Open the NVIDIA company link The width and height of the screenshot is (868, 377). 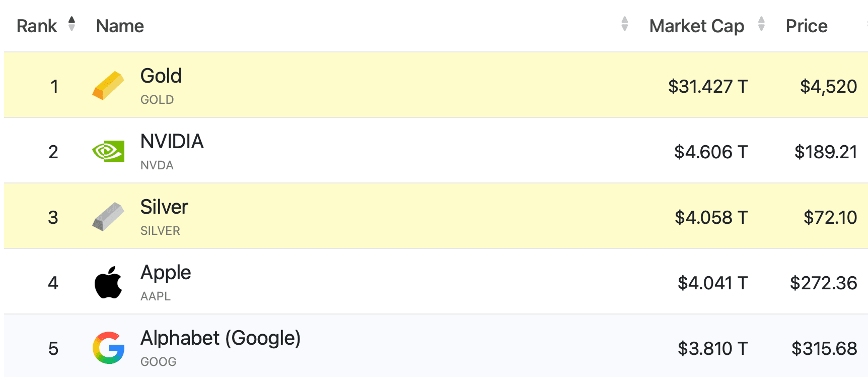tap(172, 142)
